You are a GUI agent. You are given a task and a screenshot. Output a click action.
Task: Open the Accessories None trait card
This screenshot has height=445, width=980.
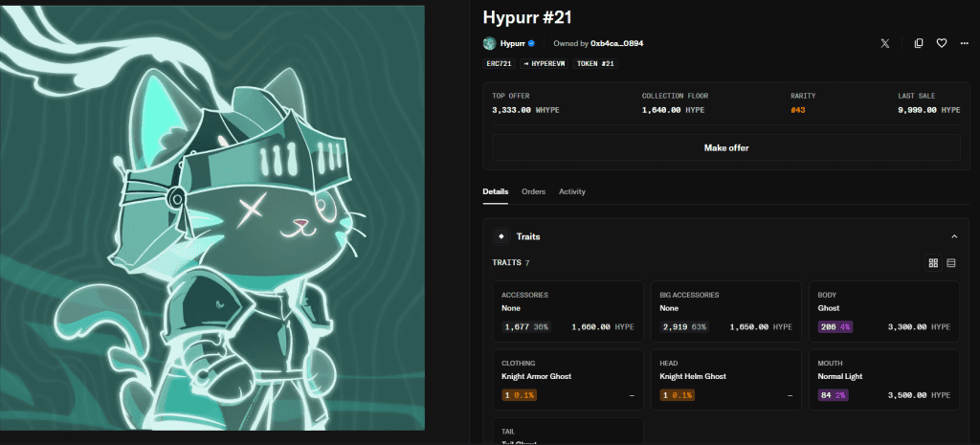pyautogui.click(x=568, y=311)
